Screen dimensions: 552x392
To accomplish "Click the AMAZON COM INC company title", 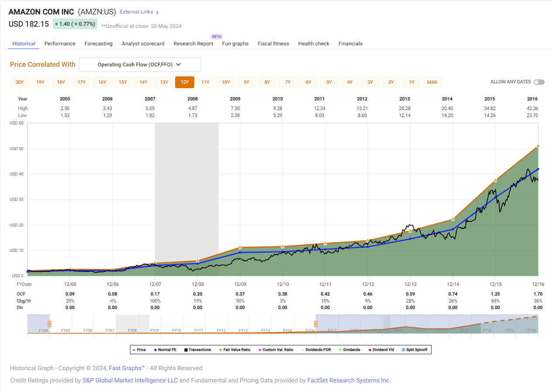I will [x=41, y=12].
